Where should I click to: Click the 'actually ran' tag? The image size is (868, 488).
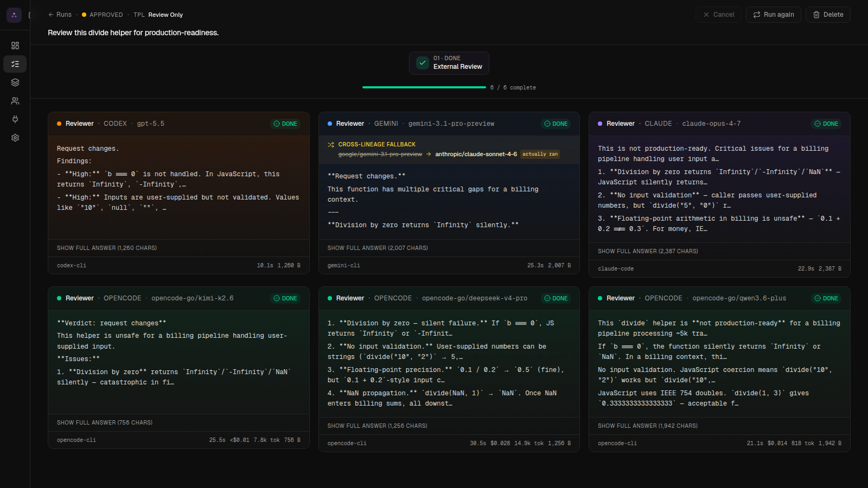point(540,154)
